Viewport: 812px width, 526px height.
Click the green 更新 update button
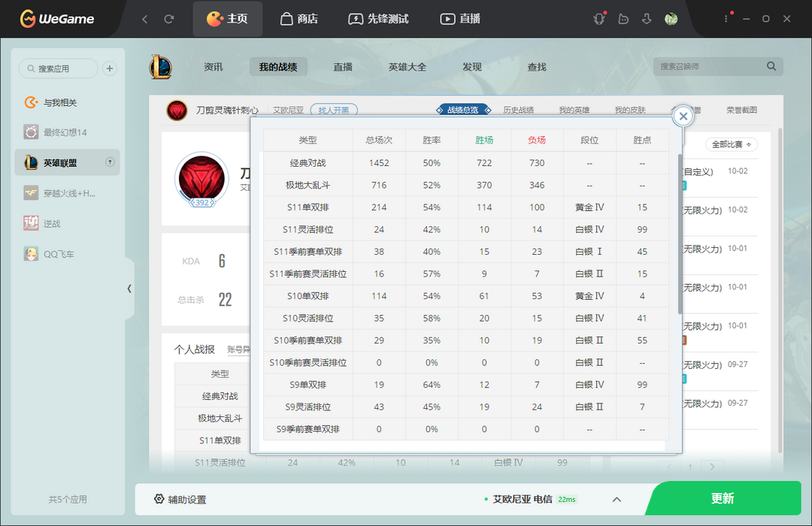[723, 498]
